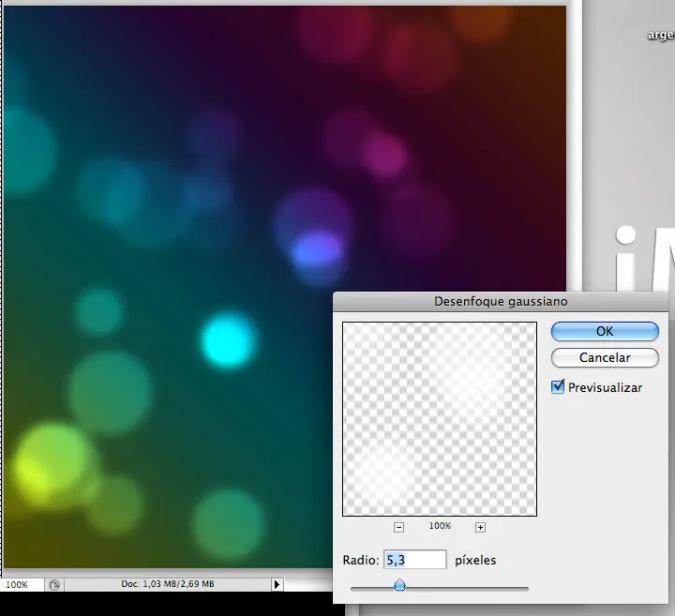Click inside the blur preview thumbnail
This screenshot has width=675, height=616.
pos(439,418)
